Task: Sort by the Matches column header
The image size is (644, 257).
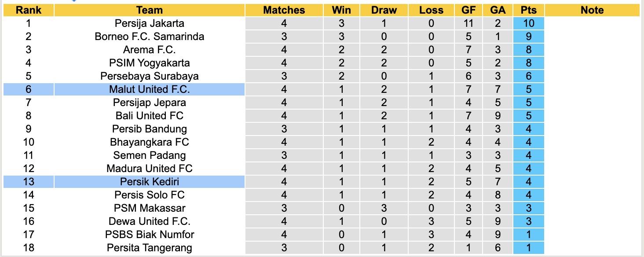Action: (x=284, y=10)
